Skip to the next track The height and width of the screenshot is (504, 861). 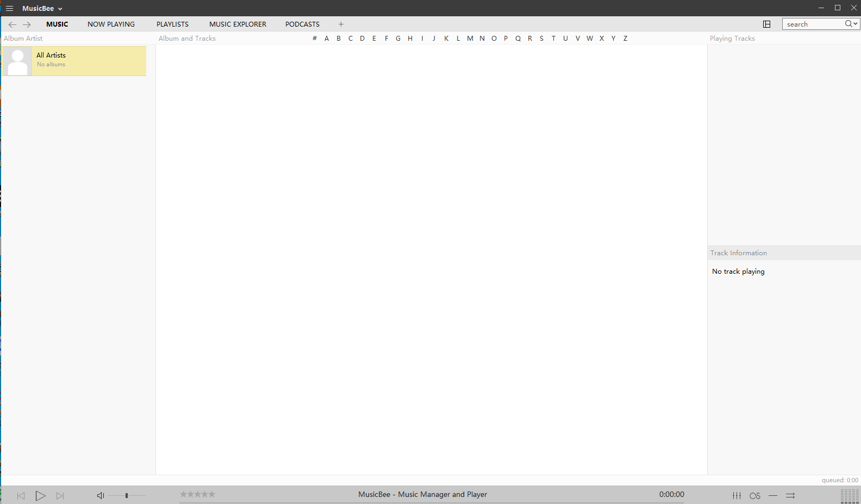tap(60, 496)
